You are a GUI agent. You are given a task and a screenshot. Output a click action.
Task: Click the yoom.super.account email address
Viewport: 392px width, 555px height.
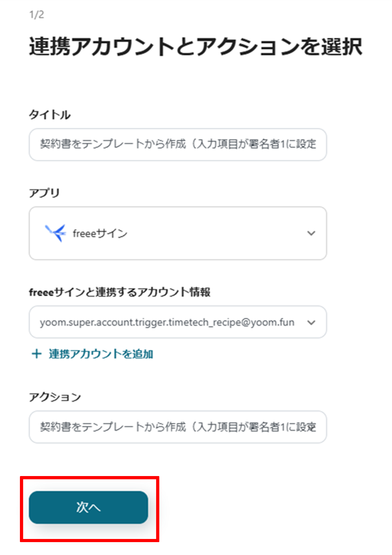[x=167, y=322]
